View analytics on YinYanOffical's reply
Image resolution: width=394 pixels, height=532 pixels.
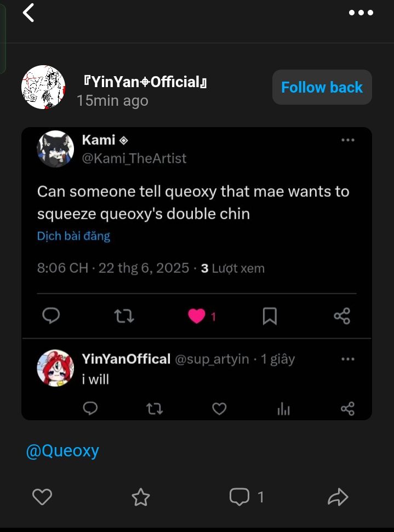click(283, 409)
